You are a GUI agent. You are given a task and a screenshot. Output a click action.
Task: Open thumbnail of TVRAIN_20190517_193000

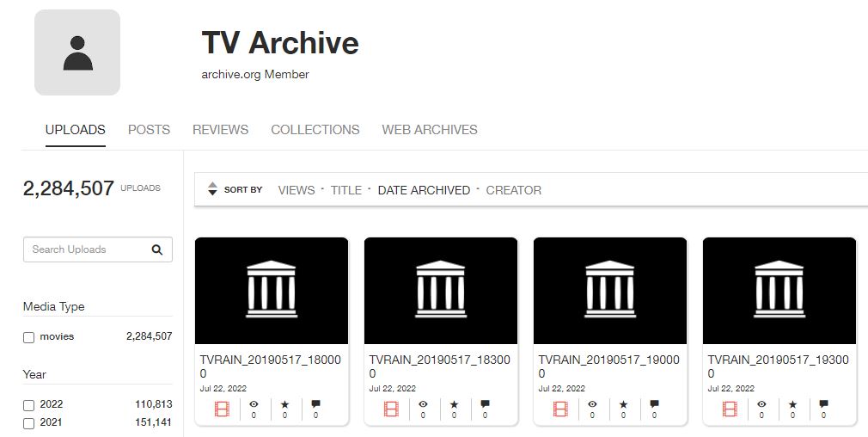[x=779, y=291]
